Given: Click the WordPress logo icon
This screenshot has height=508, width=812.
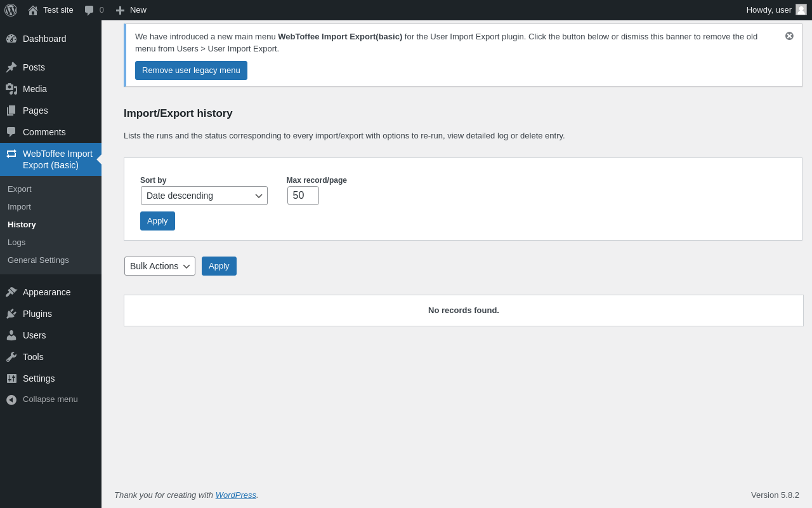Looking at the screenshot, I should [11, 10].
